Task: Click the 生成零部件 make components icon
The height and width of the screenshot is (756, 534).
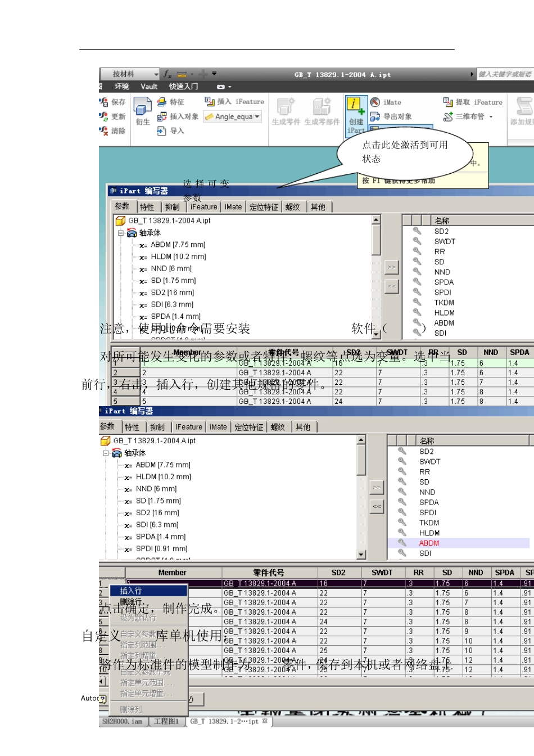Action: (x=322, y=106)
